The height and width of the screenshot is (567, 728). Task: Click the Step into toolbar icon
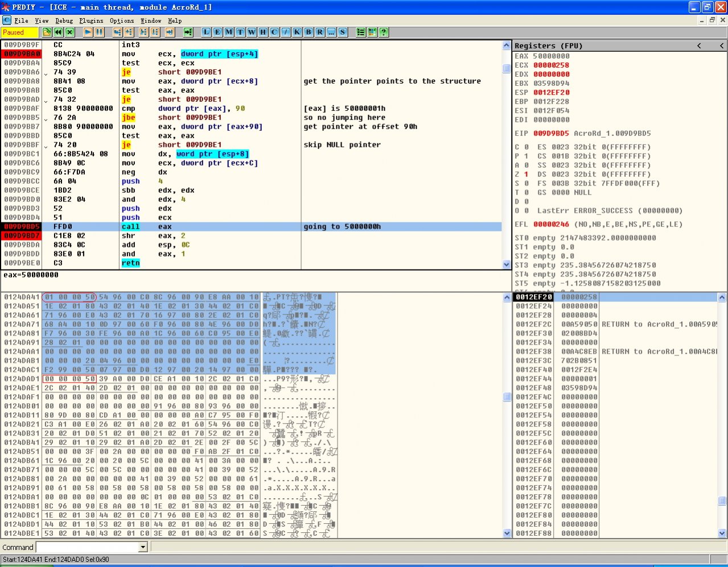117,32
